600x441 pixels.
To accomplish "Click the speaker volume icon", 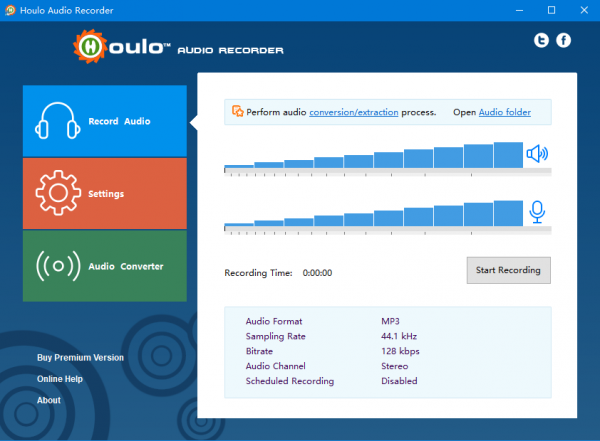I will [x=537, y=154].
